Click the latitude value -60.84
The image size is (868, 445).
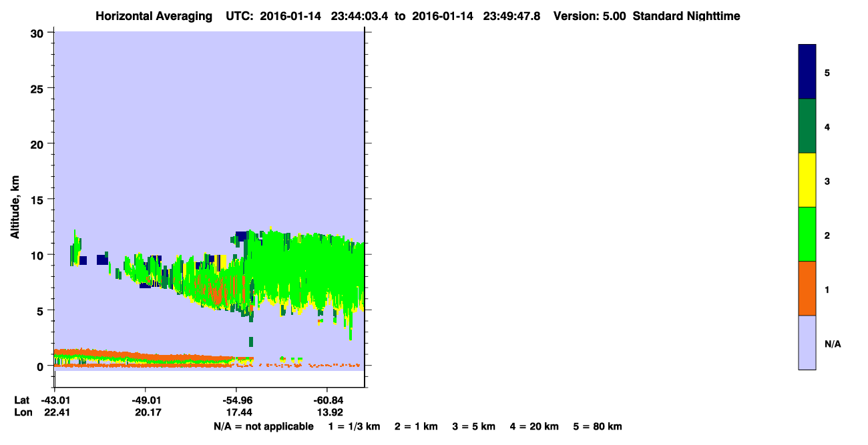(x=327, y=400)
